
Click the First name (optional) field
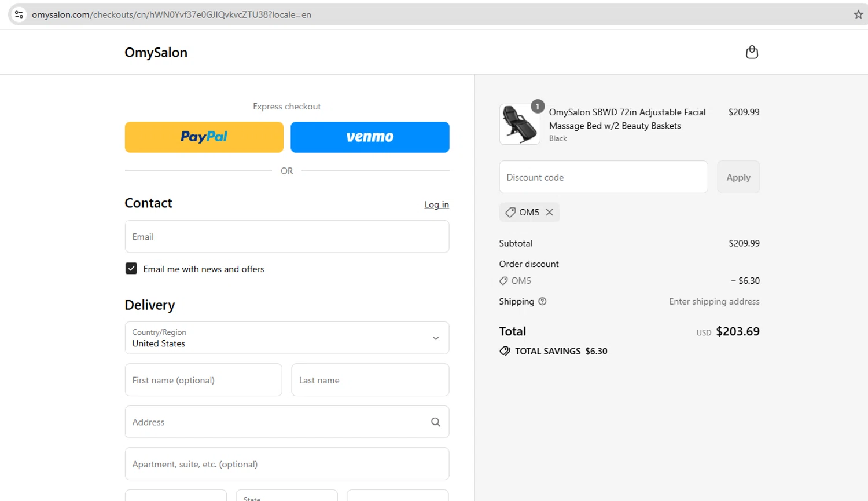204,380
